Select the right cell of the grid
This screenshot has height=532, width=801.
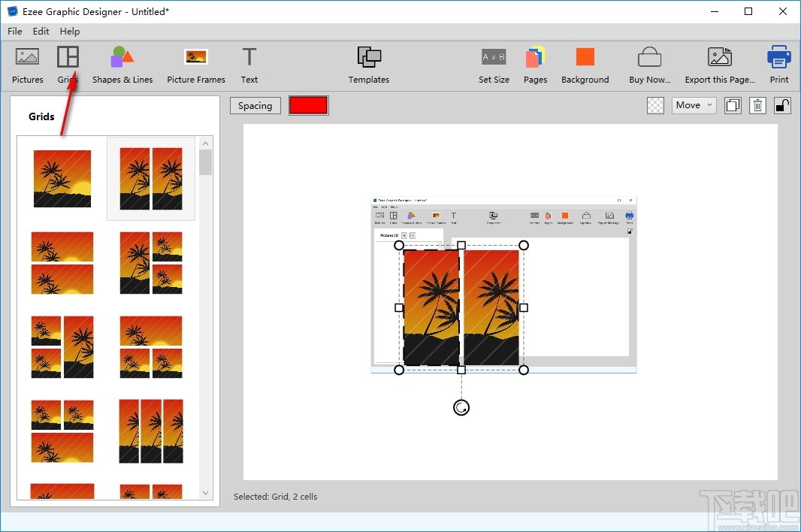click(491, 307)
